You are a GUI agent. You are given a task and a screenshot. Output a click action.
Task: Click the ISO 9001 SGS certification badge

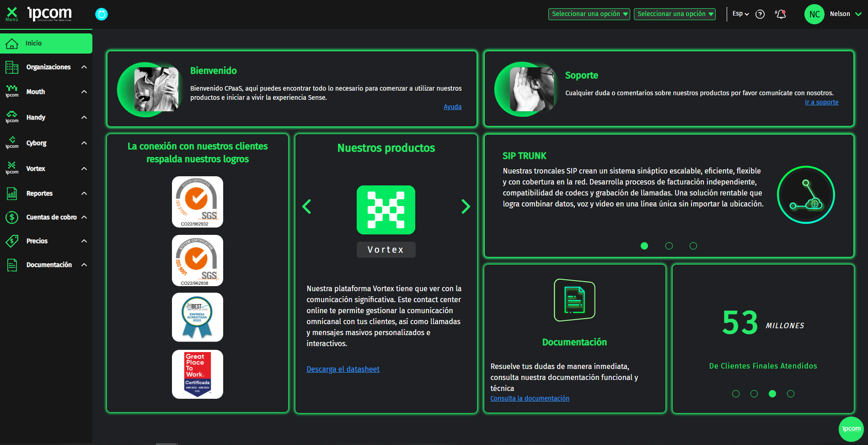click(x=198, y=260)
